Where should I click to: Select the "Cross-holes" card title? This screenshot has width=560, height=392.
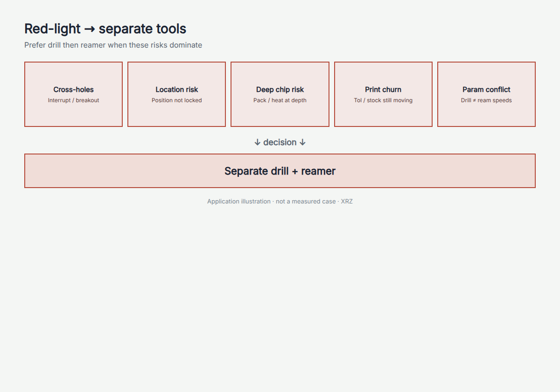[x=73, y=90]
